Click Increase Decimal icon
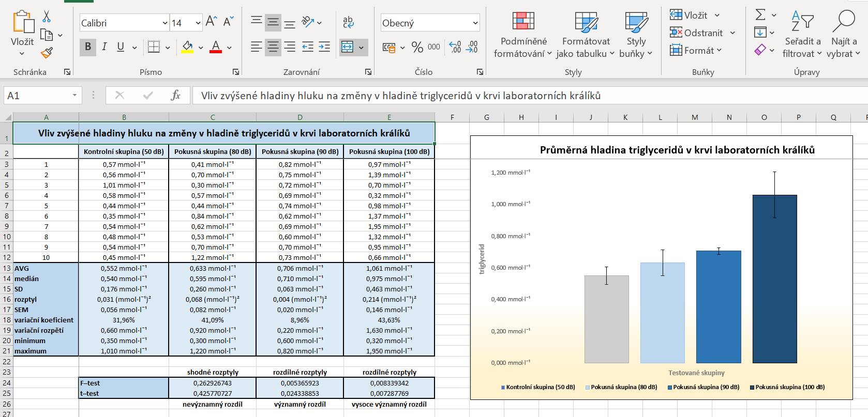Image resolution: width=868 pixels, height=417 pixels. coord(455,47)
